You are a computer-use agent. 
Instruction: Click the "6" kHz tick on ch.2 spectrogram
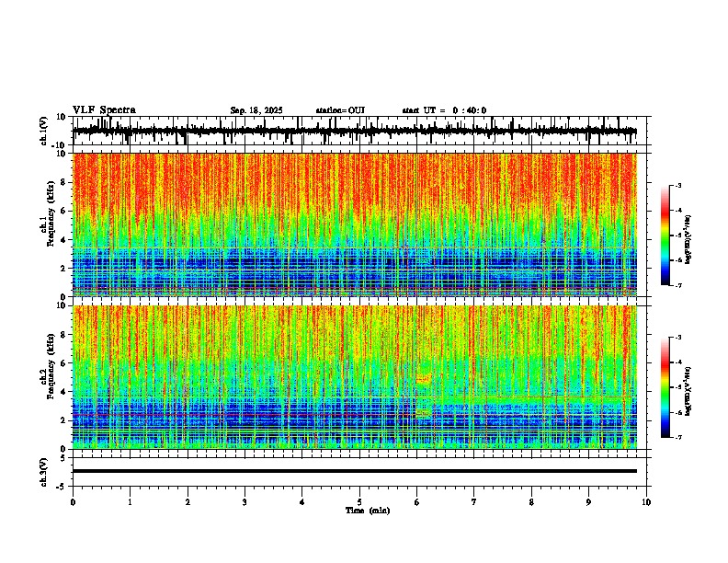point(64,363)
